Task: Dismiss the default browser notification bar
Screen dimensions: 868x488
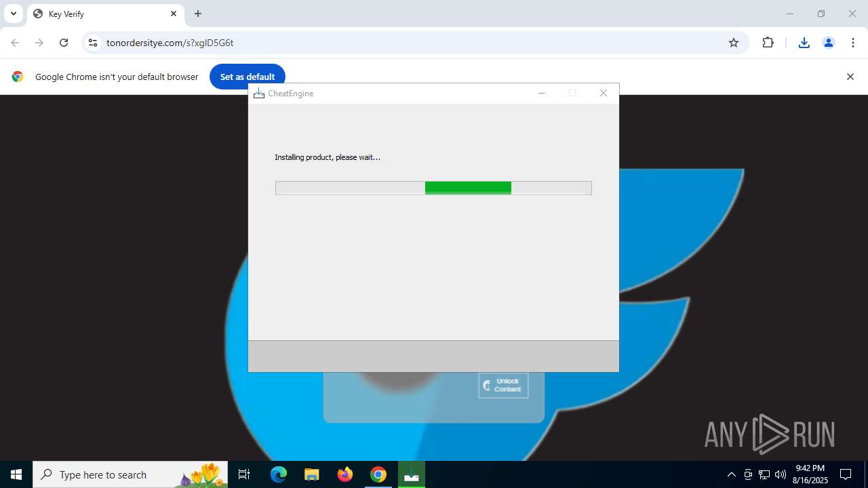Action: tap(850, 77)
